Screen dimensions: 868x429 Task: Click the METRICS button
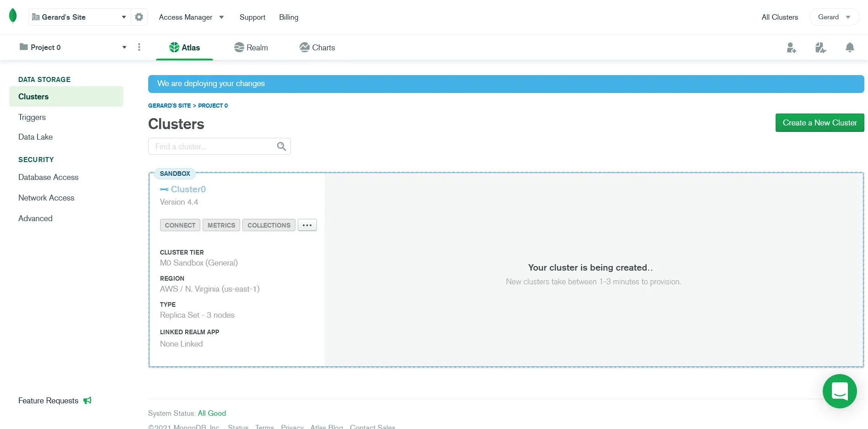tap(221, 225)
